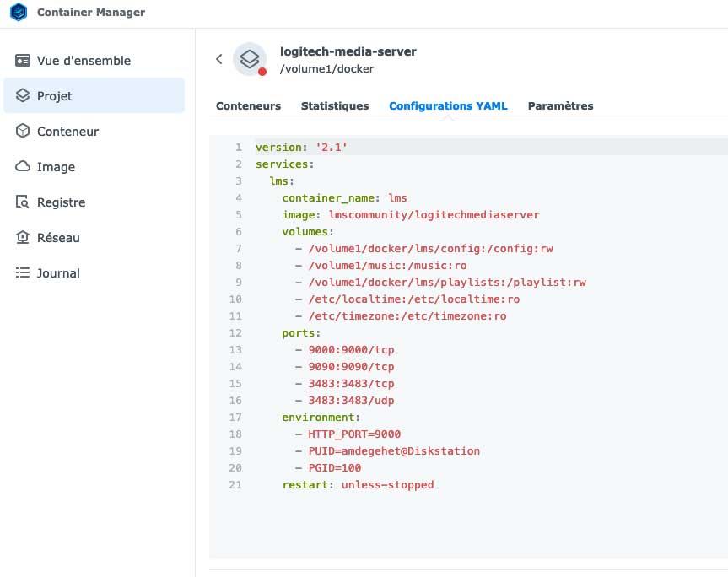Select the Configurations YAML tab

(448, 106)
